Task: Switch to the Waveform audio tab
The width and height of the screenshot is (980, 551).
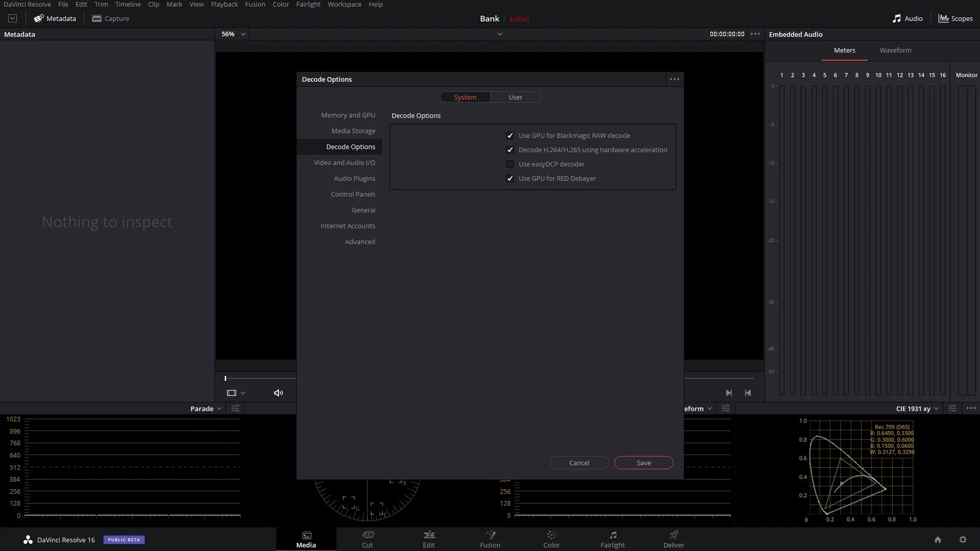Action: [895, 50]
